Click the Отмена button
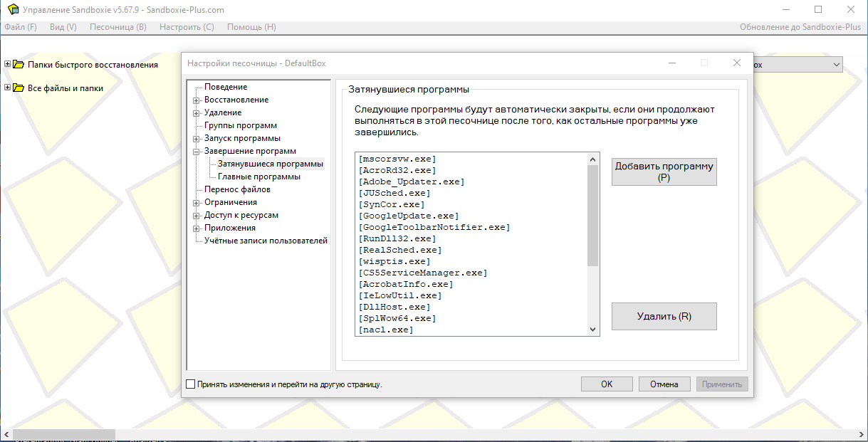The image size is (868, 442). click(x=664, y=384)
